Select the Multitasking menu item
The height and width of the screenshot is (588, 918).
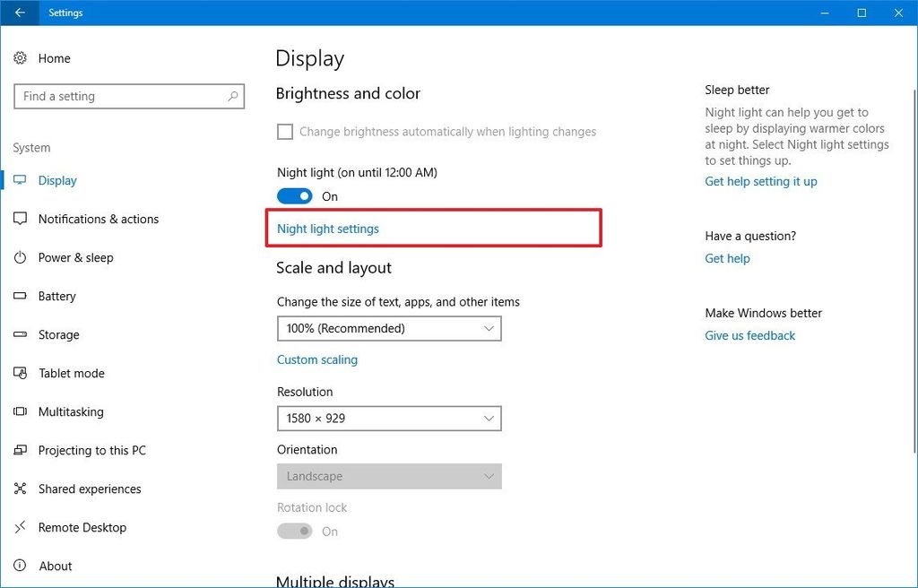[x=69, y=411]
